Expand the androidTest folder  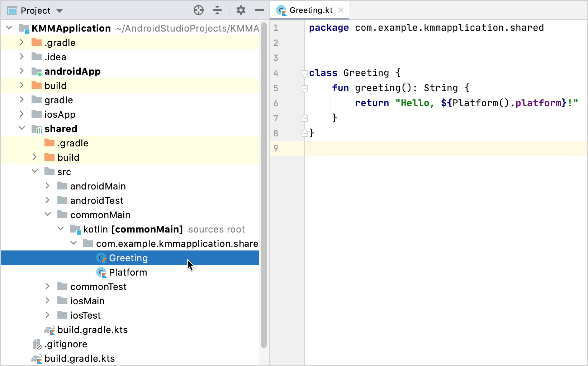(x=47, y=200)
